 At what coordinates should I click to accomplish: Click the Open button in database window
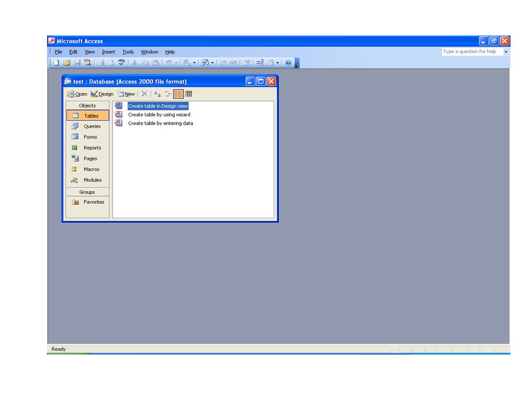[x=77, y=94]
